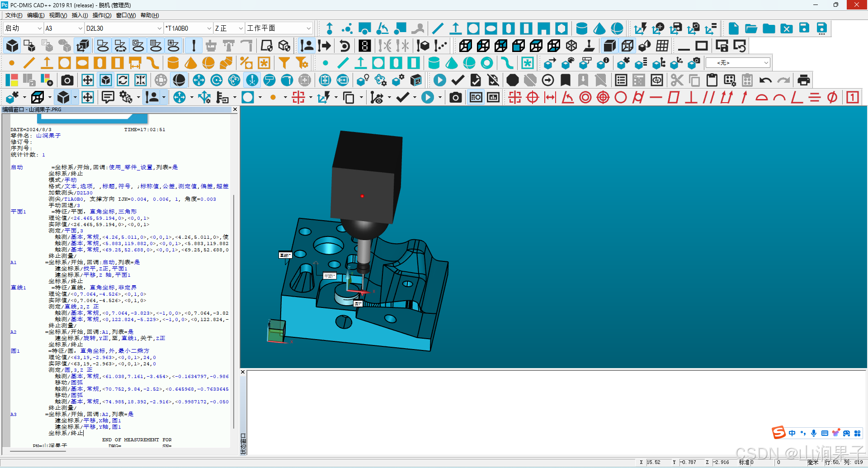Click the solid black bookmark icon
Image resolution: width=868 pixels, height=468 pixels.
(x=566, y=80)
